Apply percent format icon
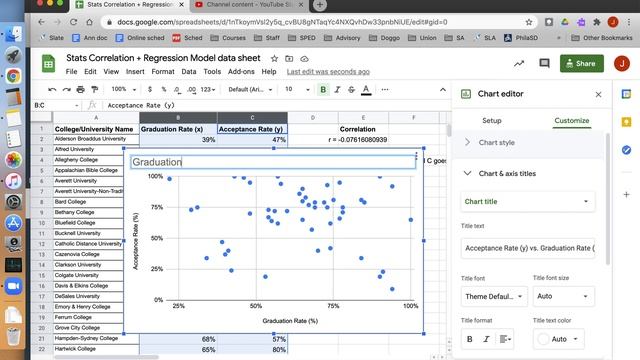 [164, 89]
